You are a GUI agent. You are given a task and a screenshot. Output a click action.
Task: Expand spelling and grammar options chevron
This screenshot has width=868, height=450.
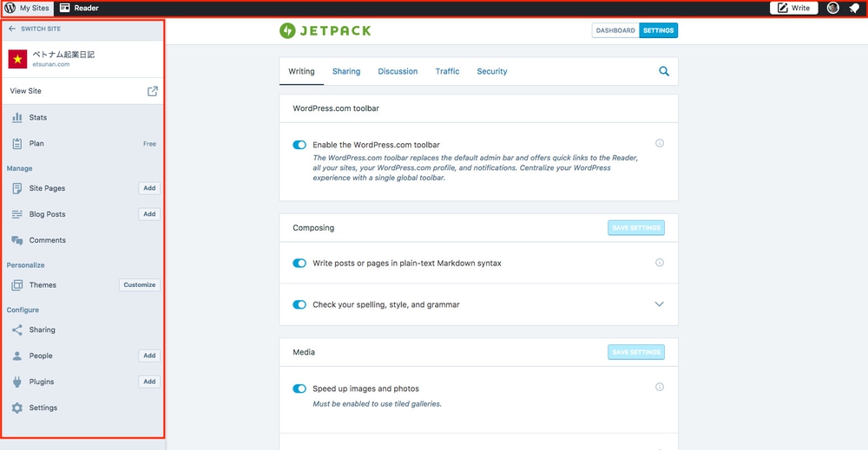coord(659,304)
